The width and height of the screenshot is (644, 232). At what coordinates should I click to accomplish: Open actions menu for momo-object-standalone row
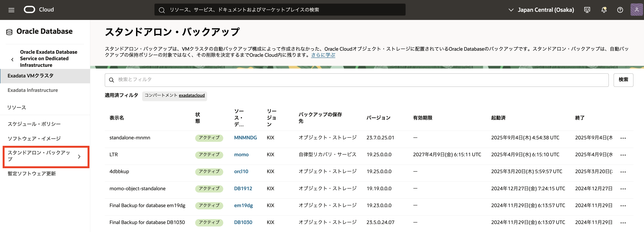pos(623,189)
